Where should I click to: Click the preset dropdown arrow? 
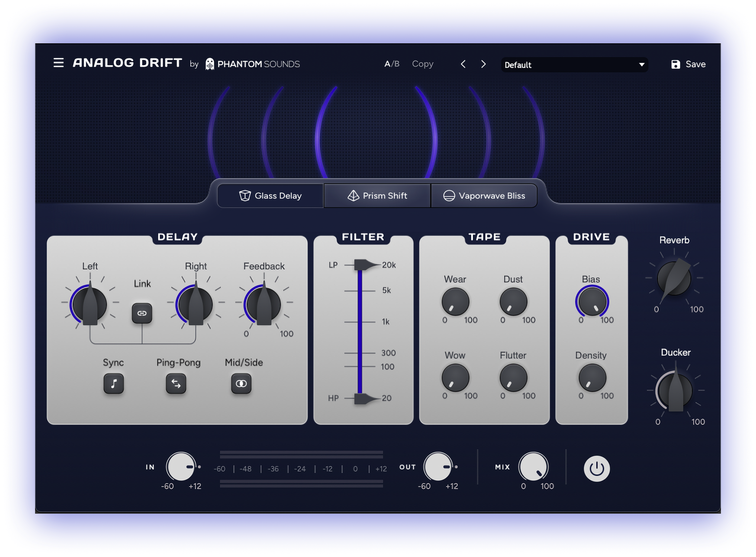[642, 65]
